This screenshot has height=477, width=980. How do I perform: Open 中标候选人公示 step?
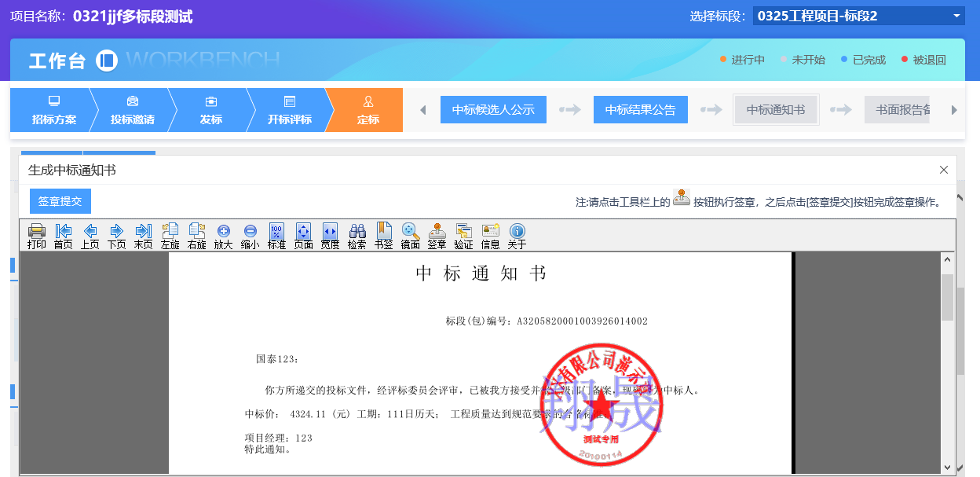[x=493, y=110]
